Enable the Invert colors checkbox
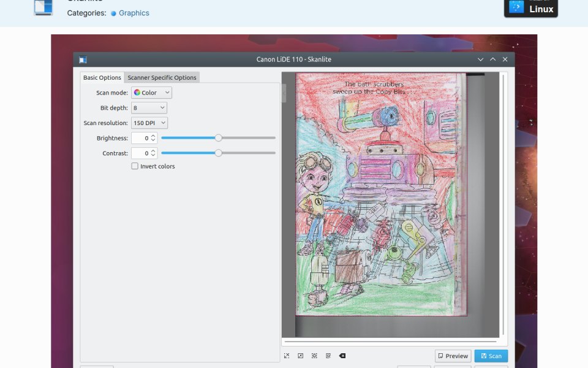Viewport: 588px width, 368px height. (135, 166)
